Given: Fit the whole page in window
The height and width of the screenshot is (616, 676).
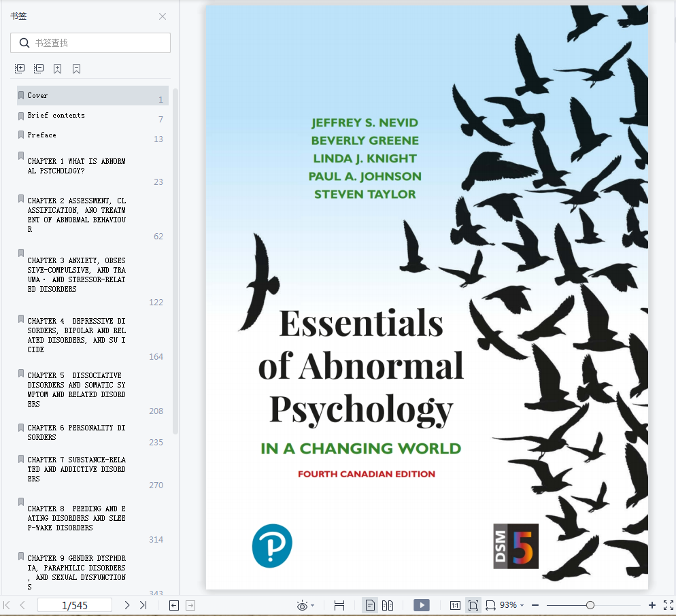Looking at the screenshot, I should coord(473,606).
